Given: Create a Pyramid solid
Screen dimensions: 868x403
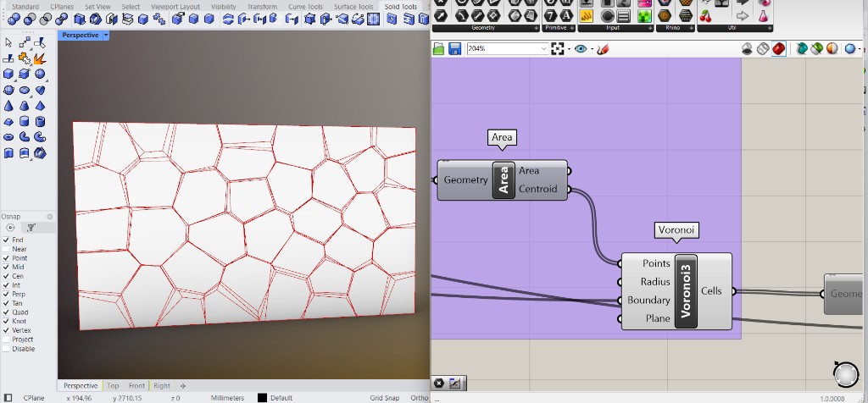Looking at the screenshot, I should [40, 106].
